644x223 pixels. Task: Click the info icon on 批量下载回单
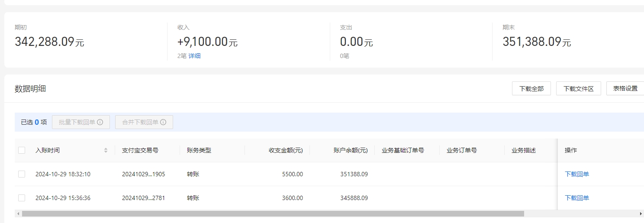[x=100, y=122]
